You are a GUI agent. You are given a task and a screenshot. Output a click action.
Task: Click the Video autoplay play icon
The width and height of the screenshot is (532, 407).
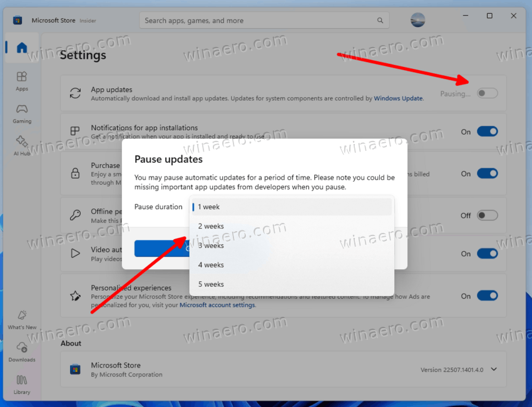tap(75, 253)
